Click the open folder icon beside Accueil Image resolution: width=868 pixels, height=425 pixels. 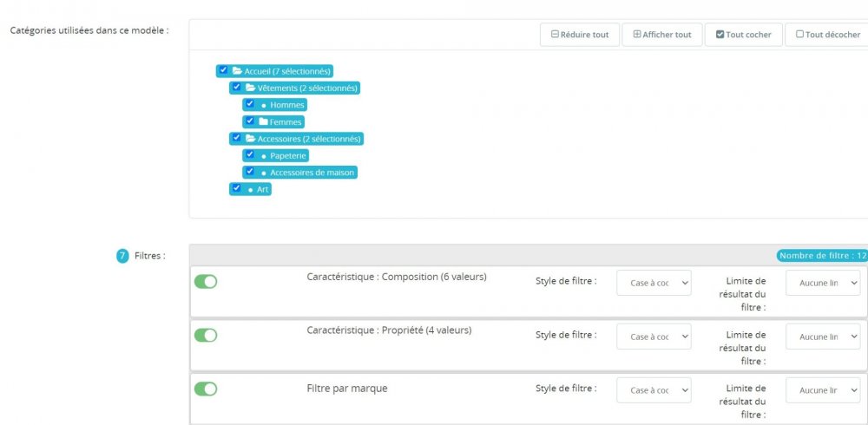237,71
